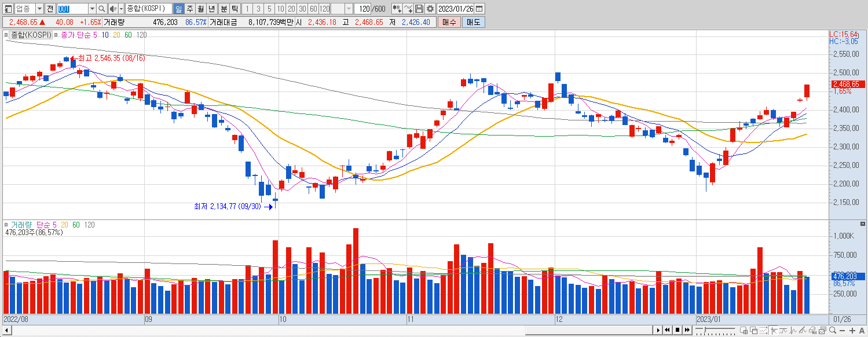Select the 틱 tick period button
The height and width of the screenshot is (337, 868).
(x=235, y=9)
